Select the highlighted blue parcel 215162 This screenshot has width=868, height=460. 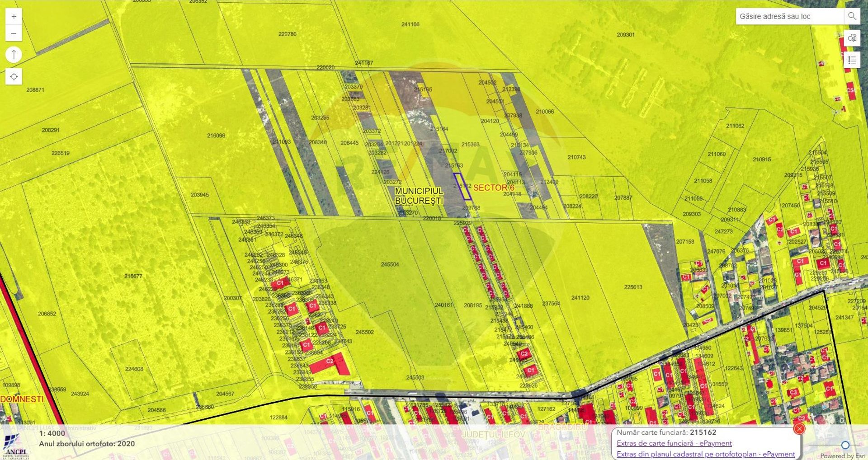[x=462, y=186]
